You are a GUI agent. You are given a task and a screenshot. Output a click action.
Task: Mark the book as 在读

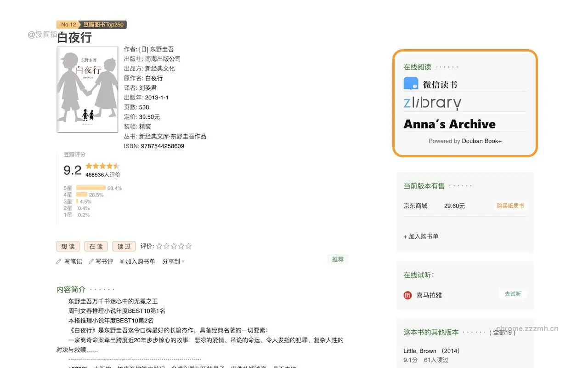pos(96,246)
